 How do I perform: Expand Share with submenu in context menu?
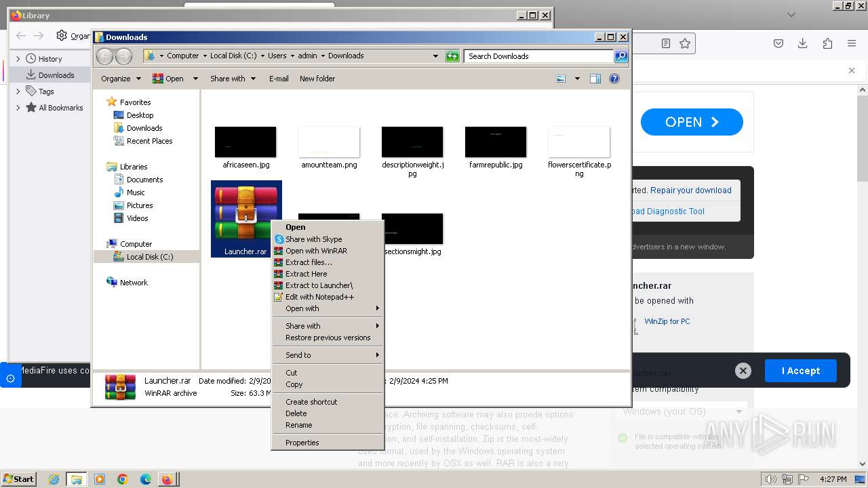click(x=328, y=326)
